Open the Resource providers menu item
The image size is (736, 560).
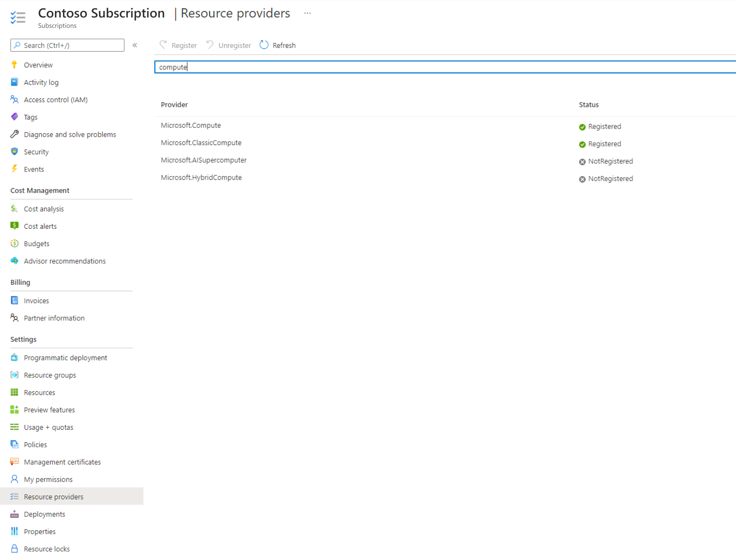coord(71,496)
